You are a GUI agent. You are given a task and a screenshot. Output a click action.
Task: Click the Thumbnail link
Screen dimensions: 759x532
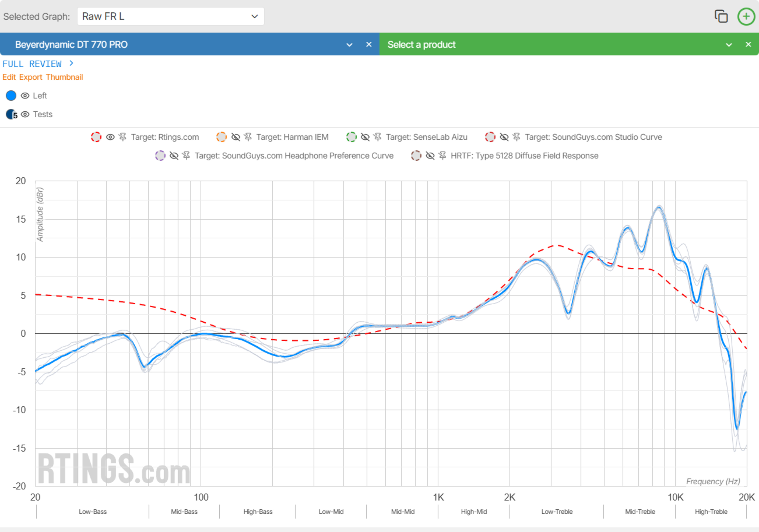[64, 77]
